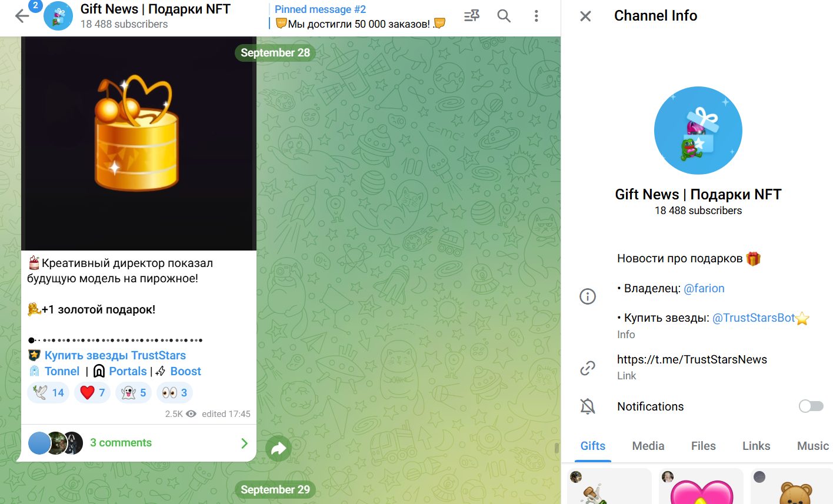
Task: Click the views count eye icon
Action: point(191,414)
